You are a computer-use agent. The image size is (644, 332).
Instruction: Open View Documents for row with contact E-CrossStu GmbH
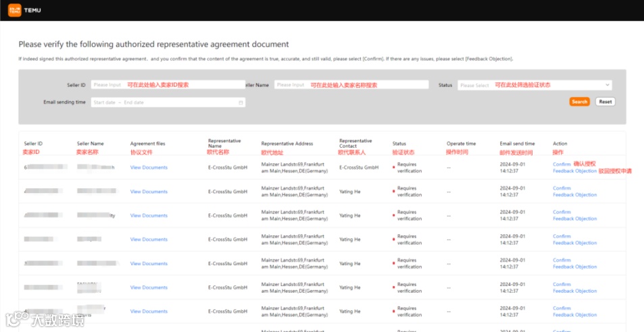point(149,167)
